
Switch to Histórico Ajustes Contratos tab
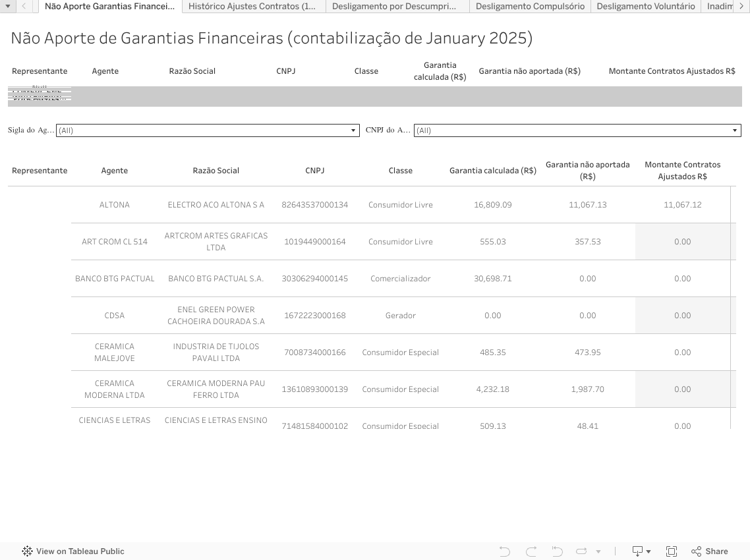252,6
